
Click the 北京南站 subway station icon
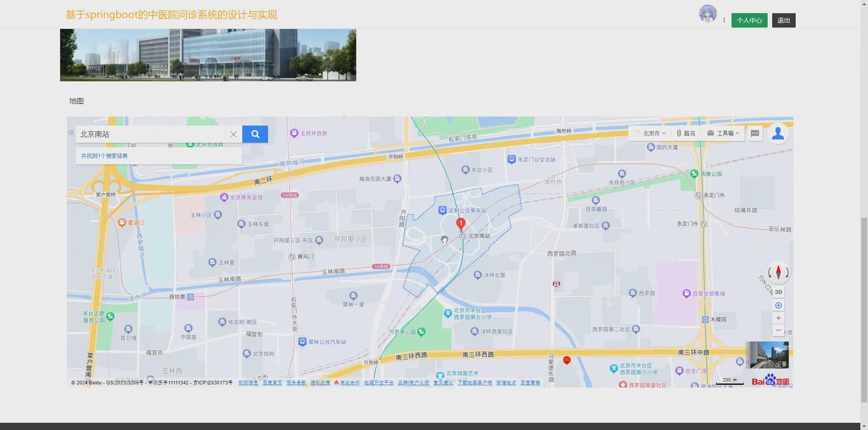click(x=462, y=236)
